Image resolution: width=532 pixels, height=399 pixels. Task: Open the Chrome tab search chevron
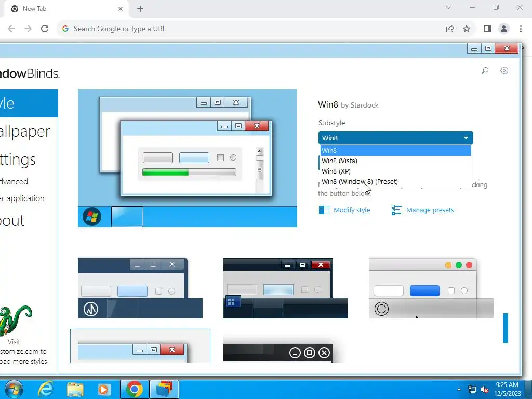coord(448,7)
